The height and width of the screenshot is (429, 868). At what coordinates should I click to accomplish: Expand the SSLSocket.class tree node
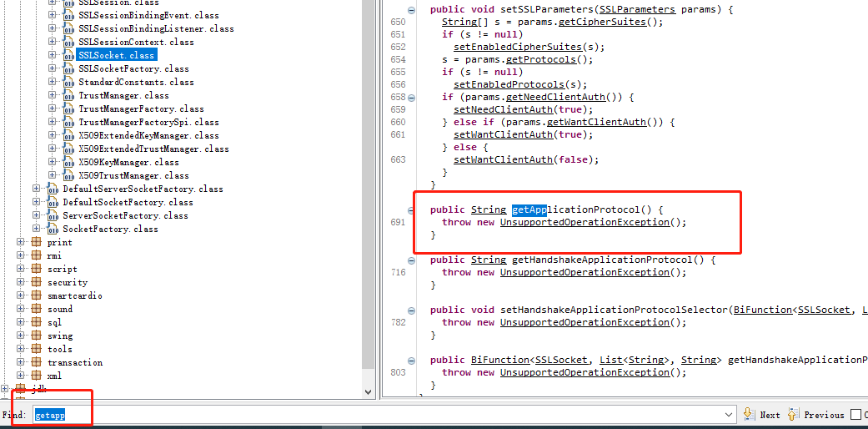coord(52,55)
